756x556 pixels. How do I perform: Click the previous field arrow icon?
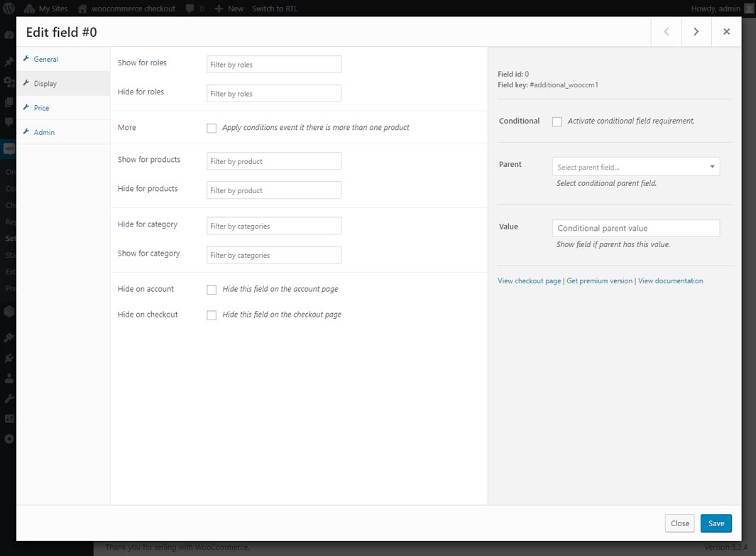(666, 32)
